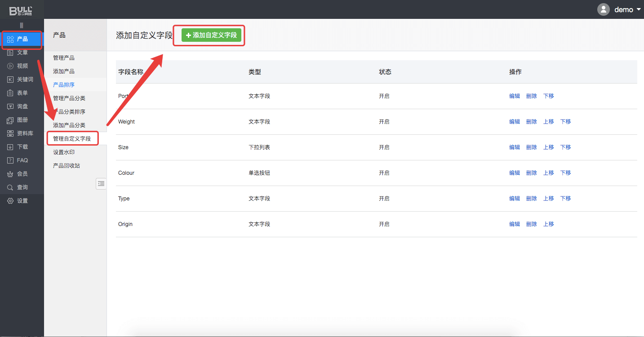
Task: Open the 设置 settings gear icon
Action: click(x=10, y=201)
